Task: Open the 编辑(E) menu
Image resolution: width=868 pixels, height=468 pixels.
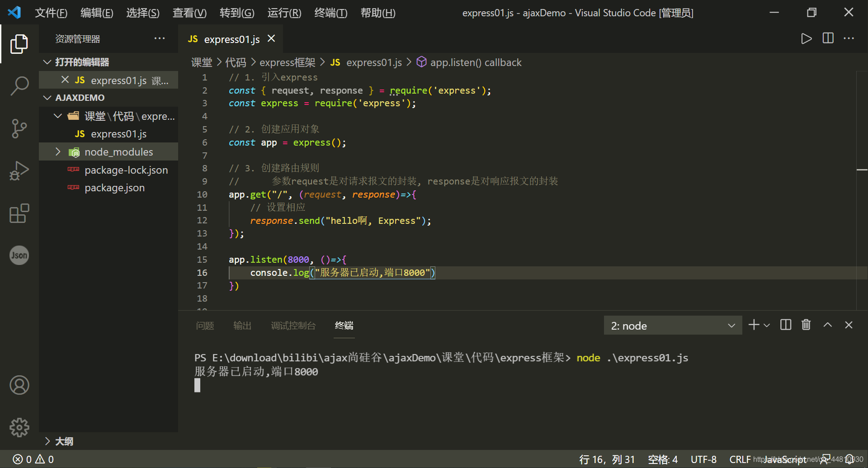Action: pyautogui.click(x=97, y=13)
